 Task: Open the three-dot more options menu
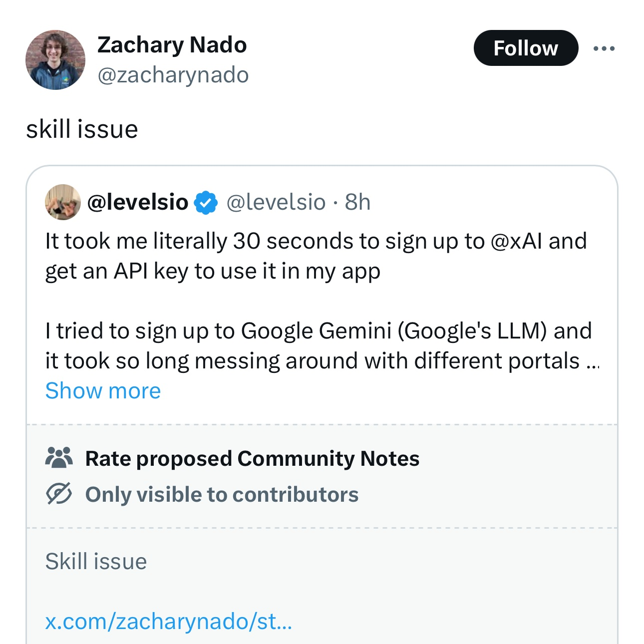[x=604, y=48]
